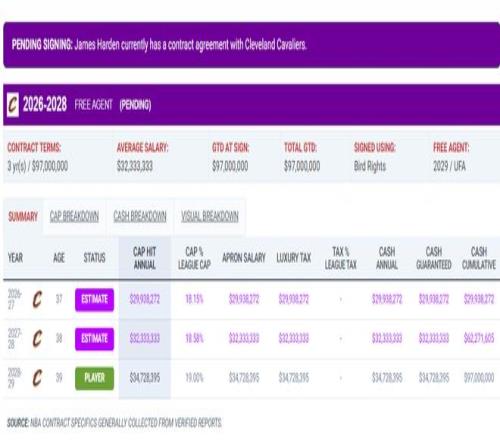500x440 pixels.
Task: Click the Apron Salary column header
Action: (244, 257)
